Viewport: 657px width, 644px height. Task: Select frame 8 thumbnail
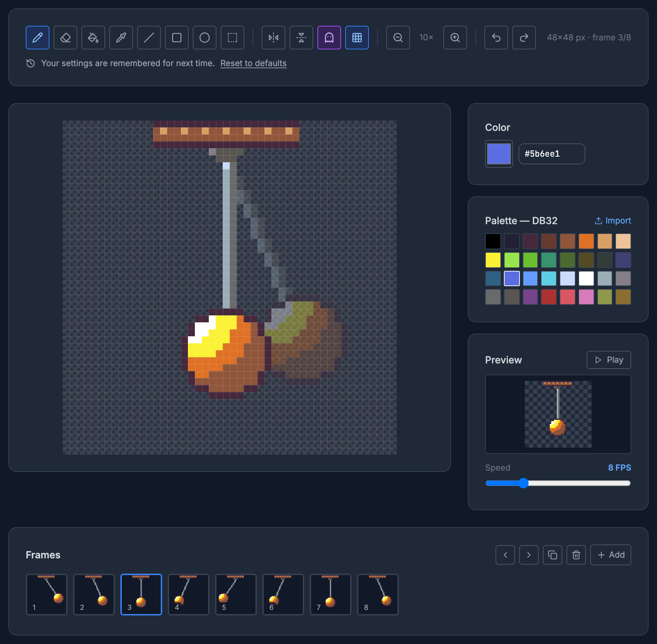pyautogui.click(x=378, y=595)
